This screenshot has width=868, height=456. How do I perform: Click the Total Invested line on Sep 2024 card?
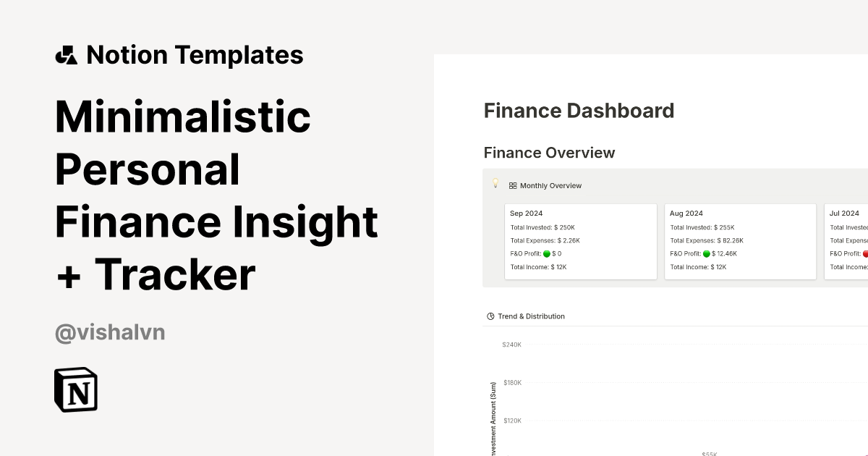(x=542, y=227)
